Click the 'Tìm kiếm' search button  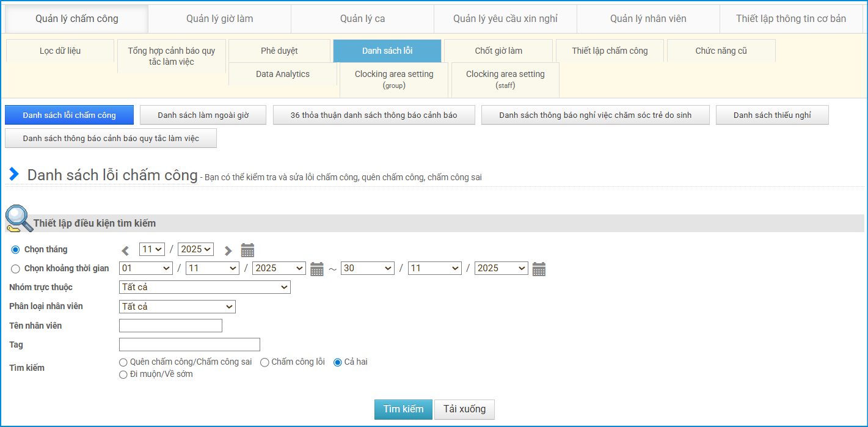(x=403, y=409)
